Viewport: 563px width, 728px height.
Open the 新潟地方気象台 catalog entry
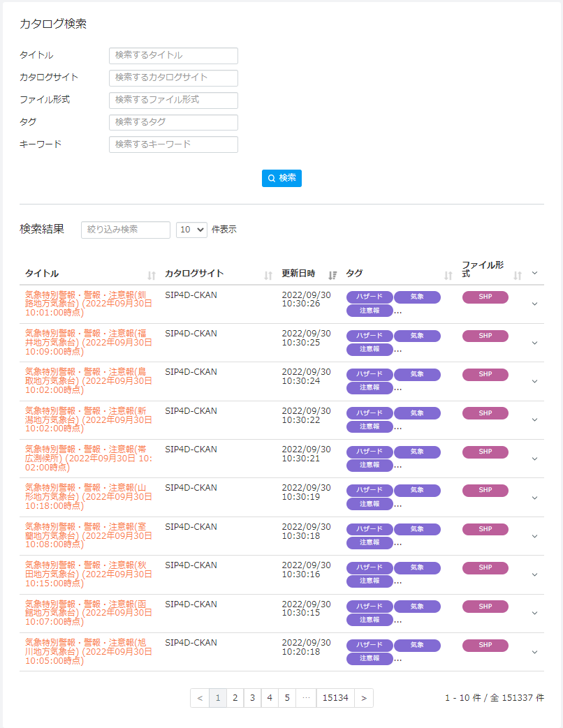coord(88,420)
